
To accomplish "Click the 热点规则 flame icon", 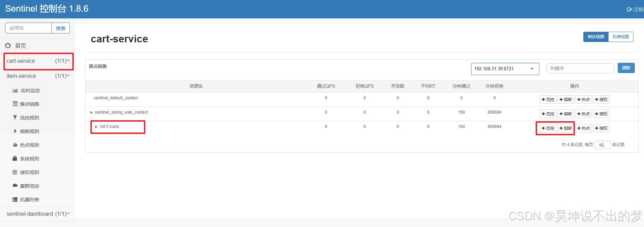I will click(15, 145).
